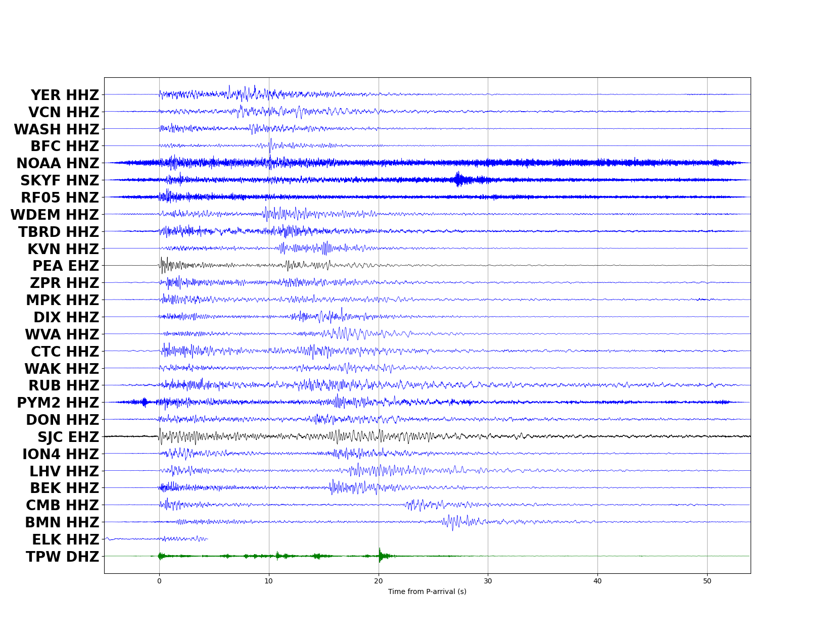Click the BMN HHZ station label
This screenshot has height=644, width=834.
62,522
